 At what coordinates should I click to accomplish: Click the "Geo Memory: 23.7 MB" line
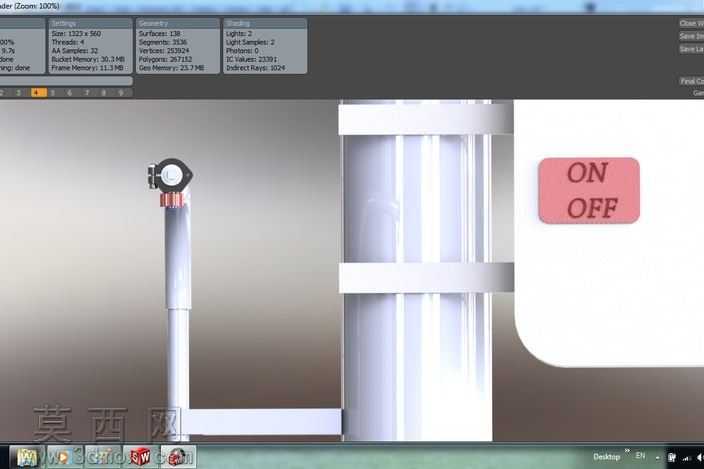pos(172,68)
